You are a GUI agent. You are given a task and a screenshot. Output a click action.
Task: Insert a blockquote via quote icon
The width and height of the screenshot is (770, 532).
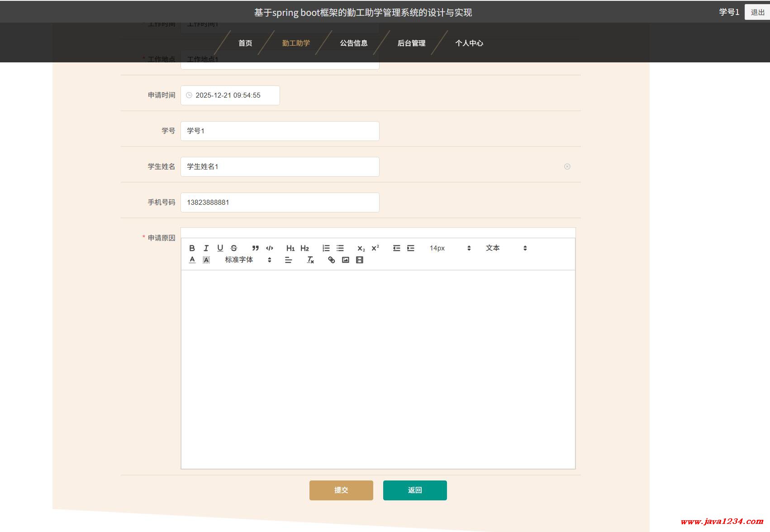click(256, 248)
